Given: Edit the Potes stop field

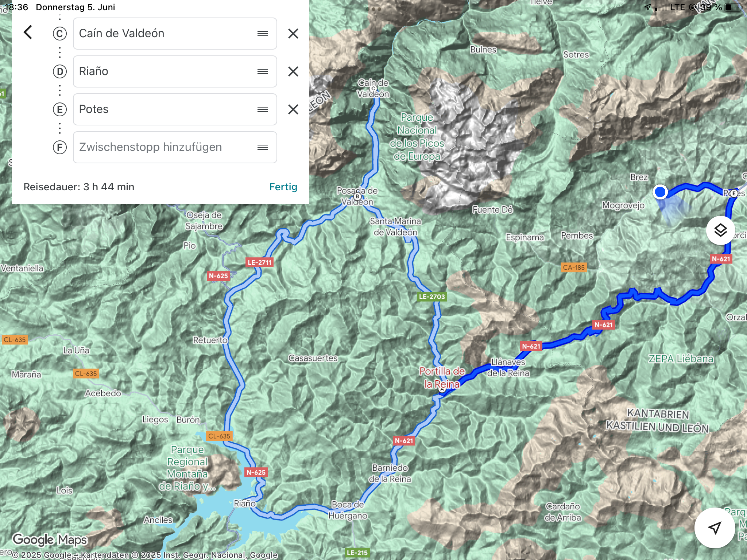Looking at the screenshot, I should tap(175, 109).
